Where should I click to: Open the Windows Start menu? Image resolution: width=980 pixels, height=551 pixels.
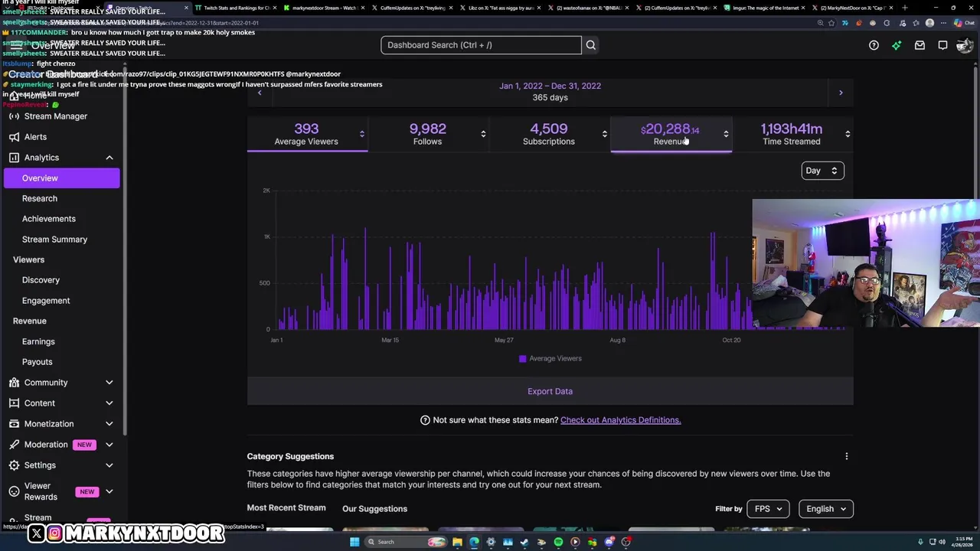[354, 542]
